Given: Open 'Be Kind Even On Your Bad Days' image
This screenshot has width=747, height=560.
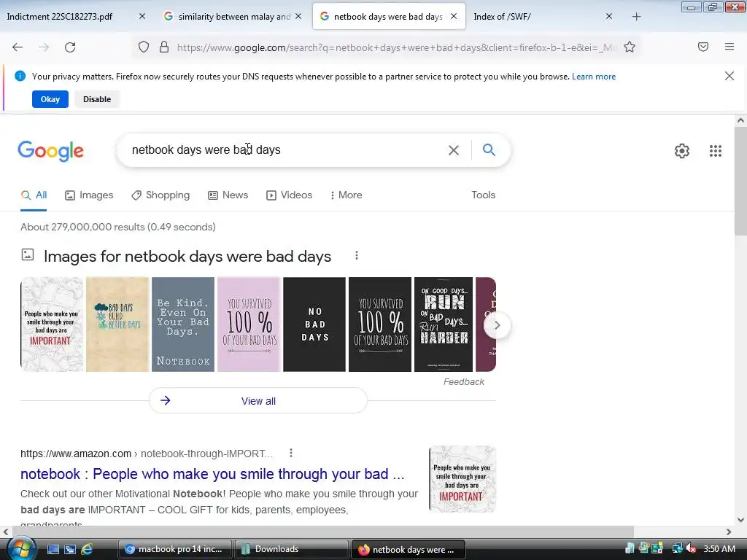Looking at the screenshot, I should pyautogui.click(x=183, y=324).
